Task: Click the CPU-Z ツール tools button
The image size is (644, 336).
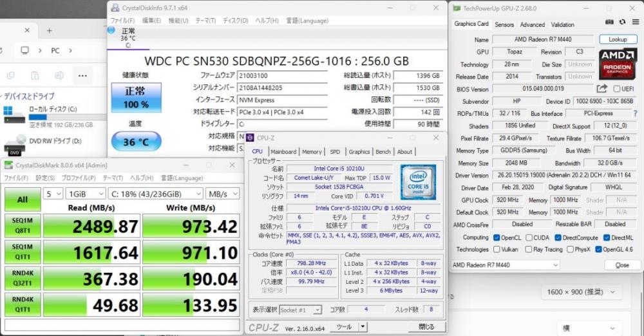Action: click(344, 327)
